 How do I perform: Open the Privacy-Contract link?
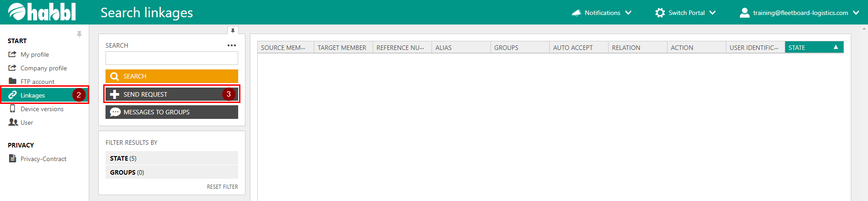coord(43,159)
